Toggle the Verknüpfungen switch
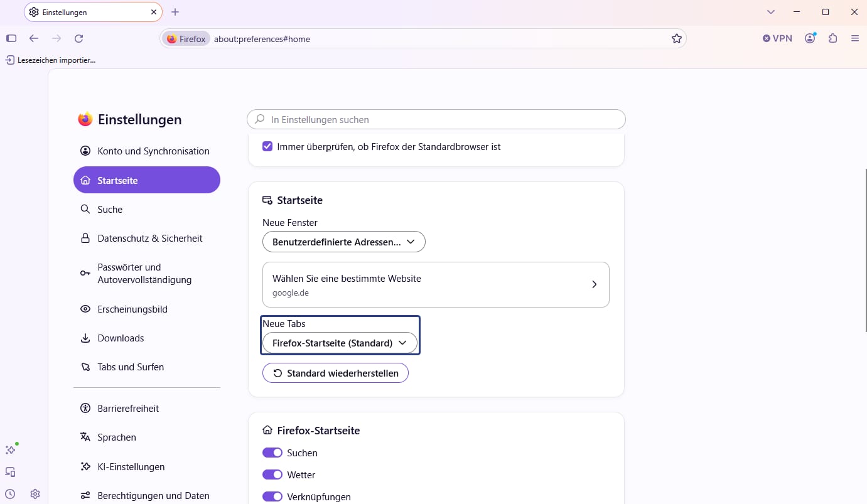This screenshot has height=504, width=867. click(x=272, y=496)
